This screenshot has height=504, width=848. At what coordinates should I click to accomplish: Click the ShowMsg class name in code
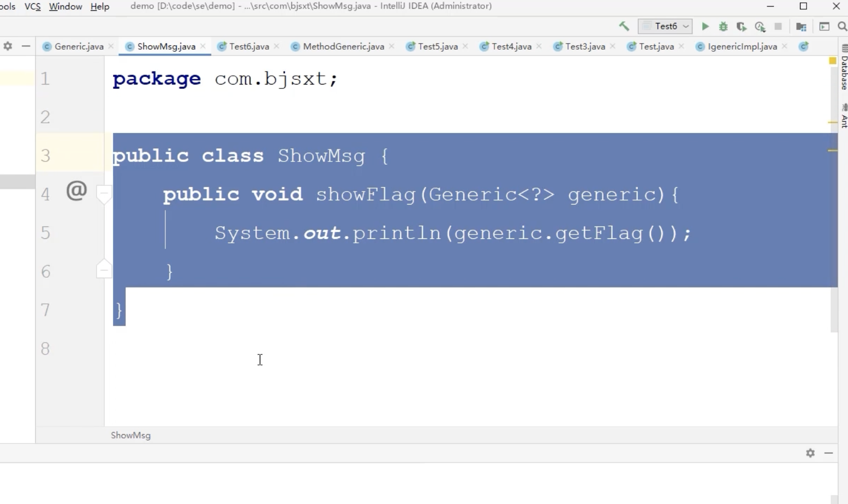(321, 156)
